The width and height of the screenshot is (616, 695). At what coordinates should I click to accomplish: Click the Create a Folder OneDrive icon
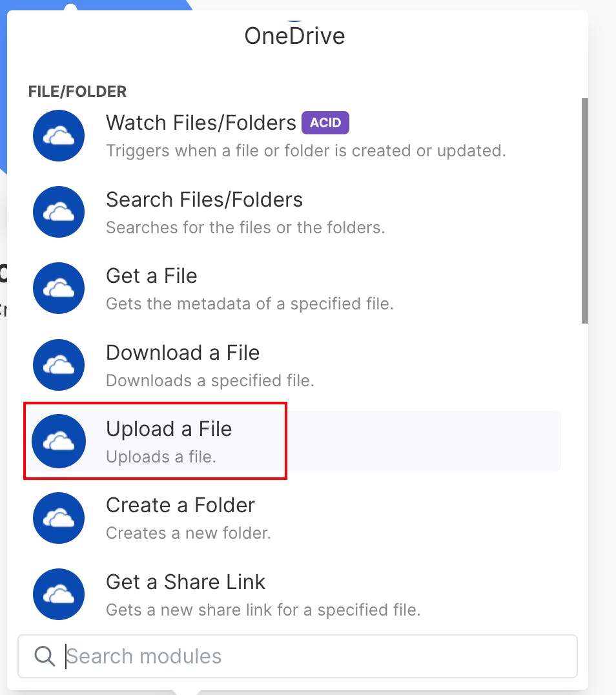pos(59,518)
